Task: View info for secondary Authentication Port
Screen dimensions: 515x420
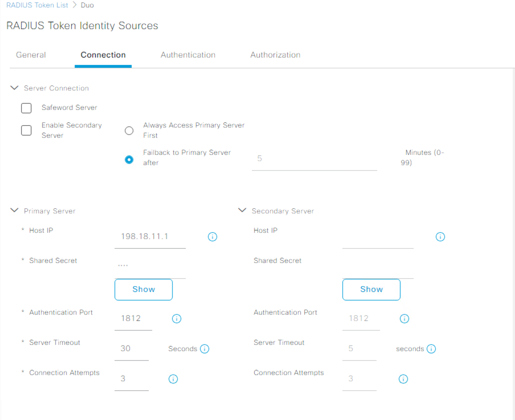Action: tap(404, 319)
